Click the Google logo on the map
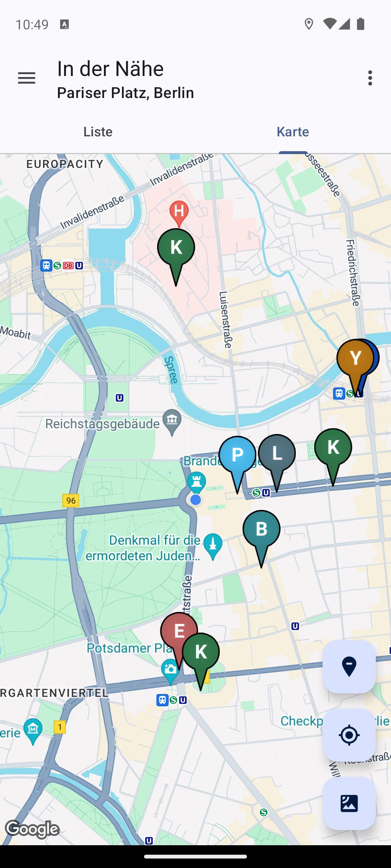The image size is (391, 868). pyautogui.click(x=33, y=829)
